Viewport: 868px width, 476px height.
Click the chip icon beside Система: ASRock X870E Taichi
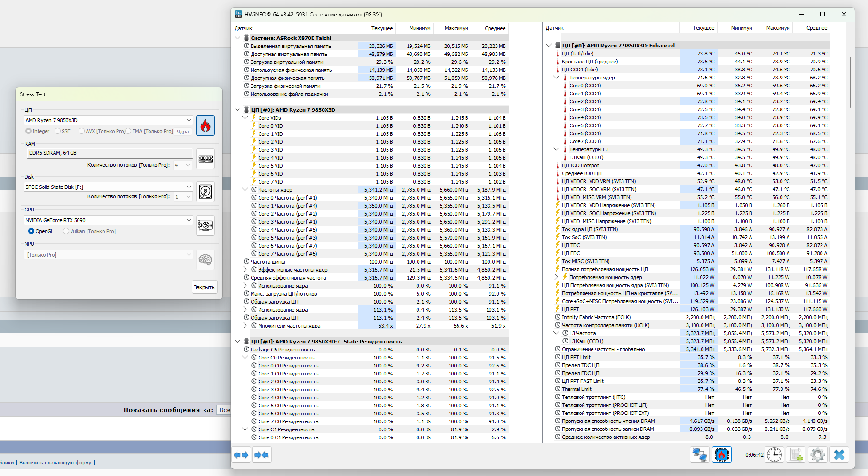(246, 38)
